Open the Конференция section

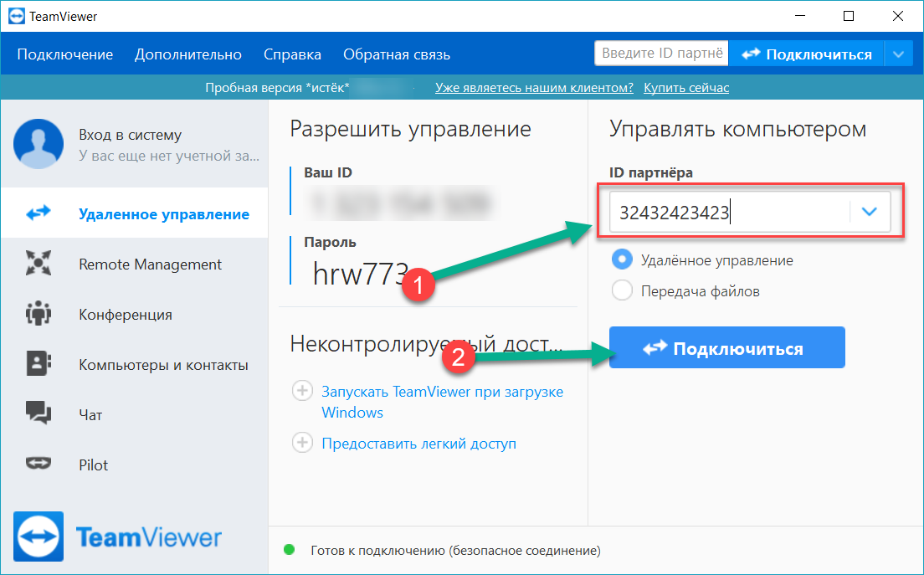(x=135, y=313)
